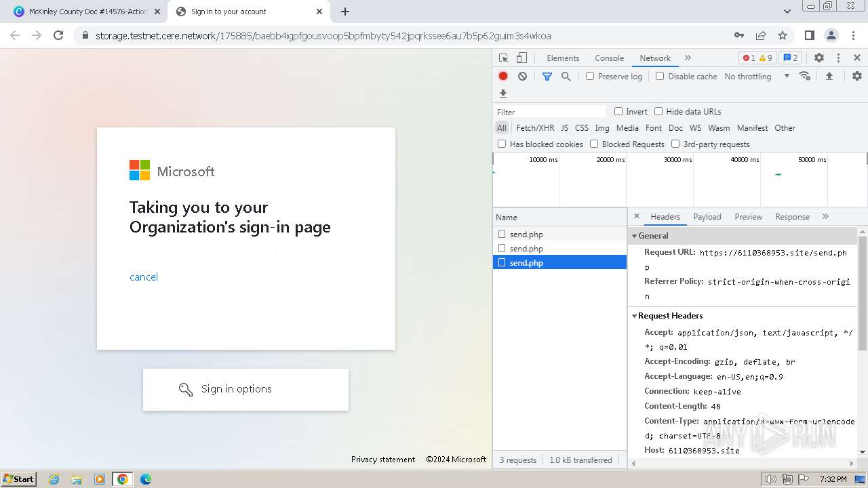Image resolution: width=868 pixels, height=488 pixels.
Task: Toggle the device toolbar icon
Action: [x=521, y=58]
